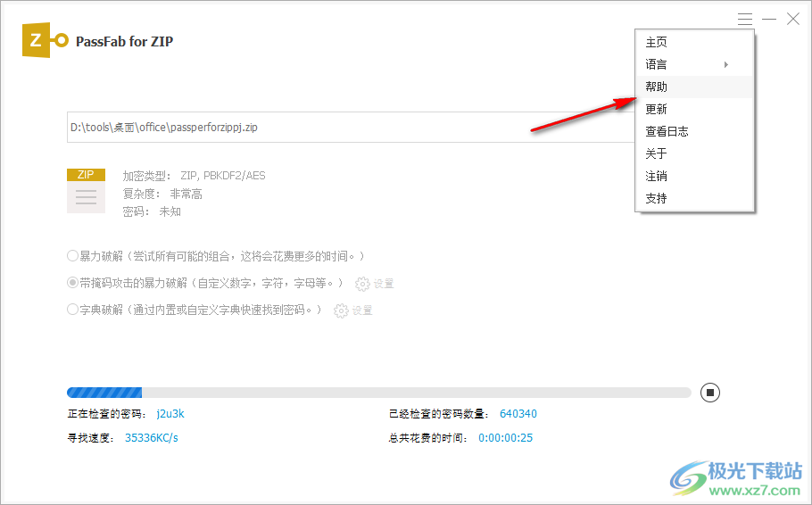Click checked passwords count 640340
This screenshot has height=505, width=812.
[x=518, y=414]
